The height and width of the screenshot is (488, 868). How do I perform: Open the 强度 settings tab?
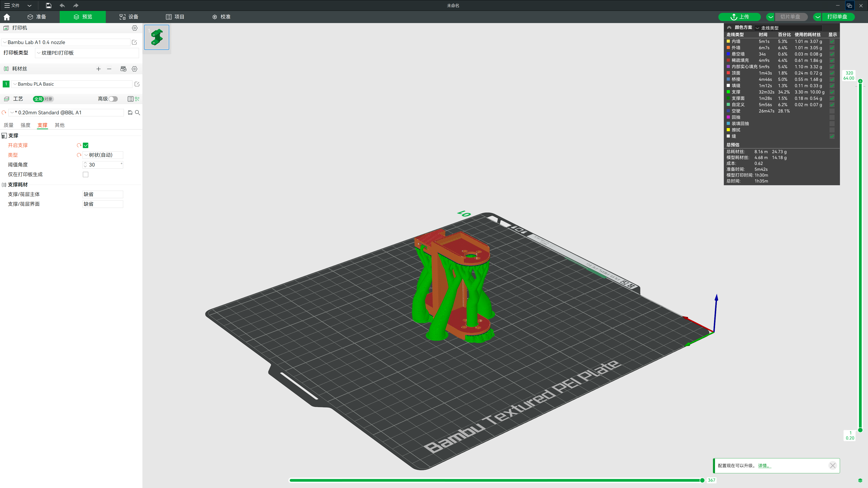[25, 125]
